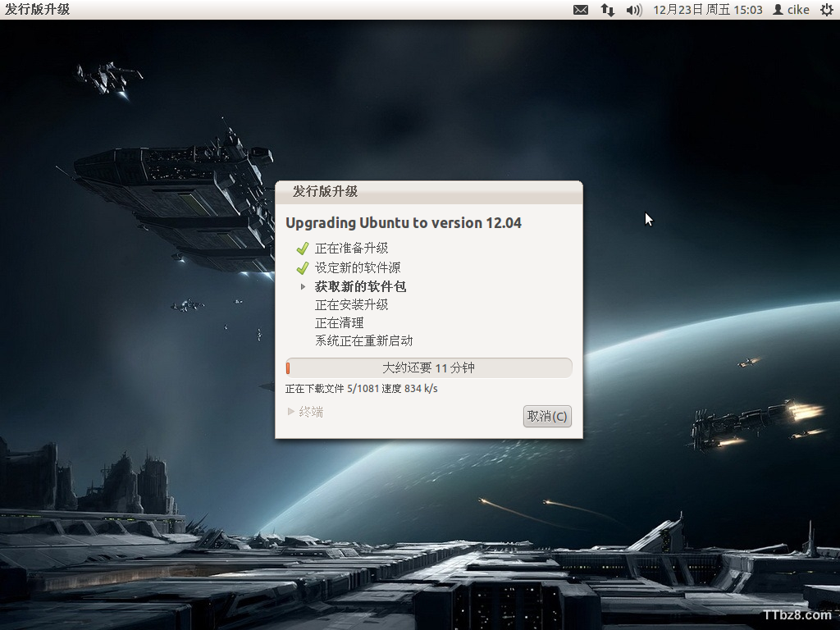
Task: Click the 正在安装升级 step text
Action: tap(351, 304)
